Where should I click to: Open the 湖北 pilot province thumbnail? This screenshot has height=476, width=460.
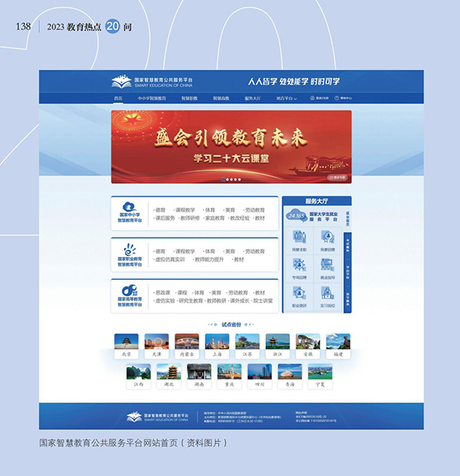169,376
